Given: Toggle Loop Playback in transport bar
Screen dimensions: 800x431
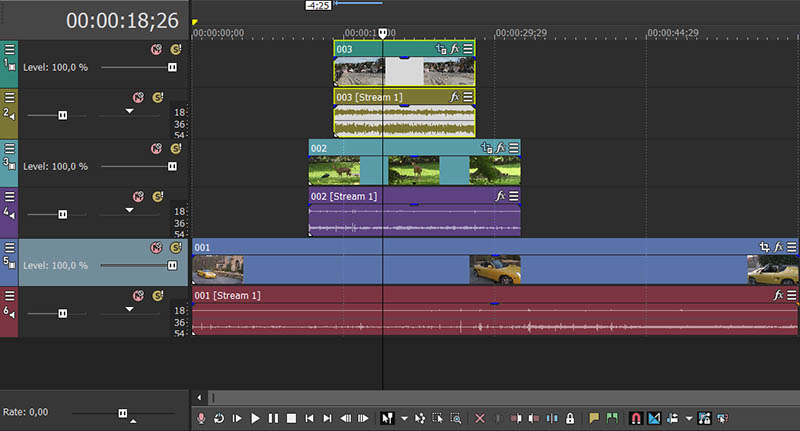Looking at the screenshot, I should click(219, 418).
